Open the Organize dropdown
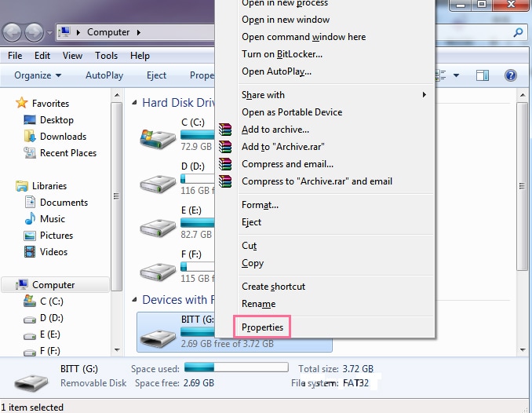Image resolution: width=532 pixels, height=413 pixels. click(x=38, y=75)
